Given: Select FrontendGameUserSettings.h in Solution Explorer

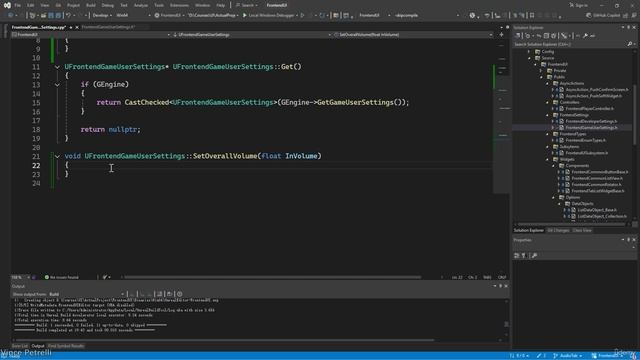Looking at the screenshot, I should click(x=591, y=128).
